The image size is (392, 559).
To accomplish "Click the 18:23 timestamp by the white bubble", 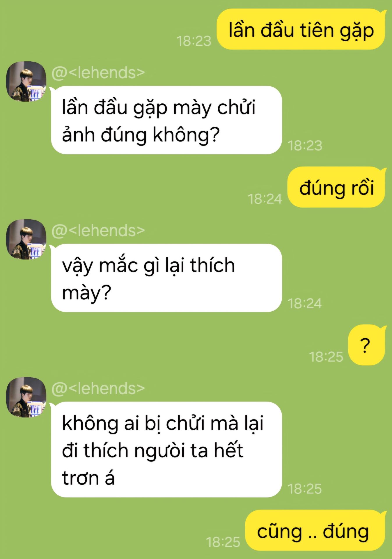I will [305, 146].
